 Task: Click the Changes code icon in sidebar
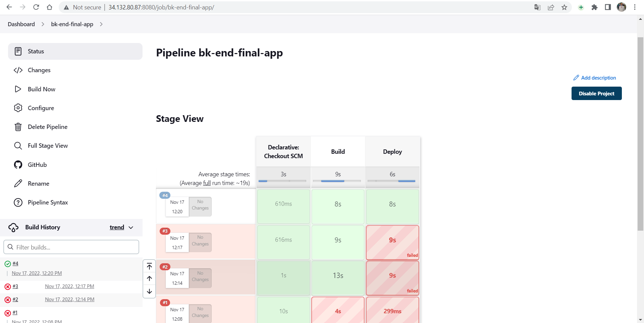point(18,70)
